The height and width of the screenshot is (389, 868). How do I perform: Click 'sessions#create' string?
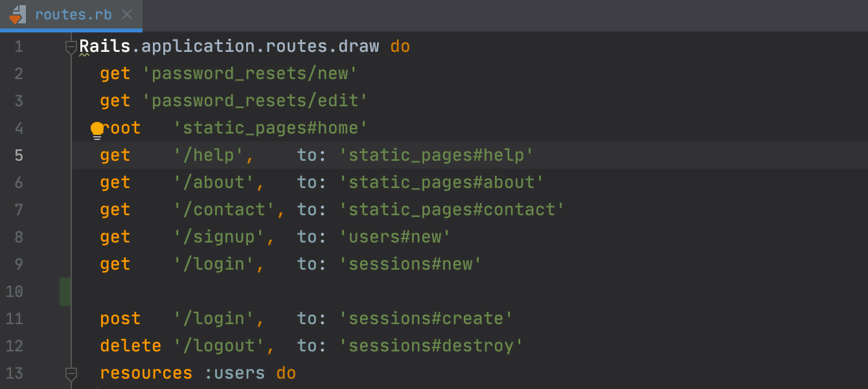click(426, 319)
